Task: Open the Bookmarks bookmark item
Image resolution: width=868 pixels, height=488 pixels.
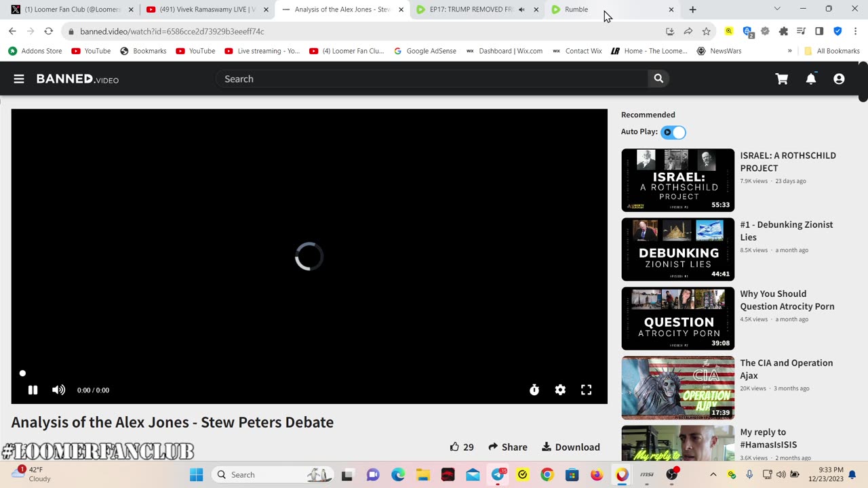Action: 143,51
